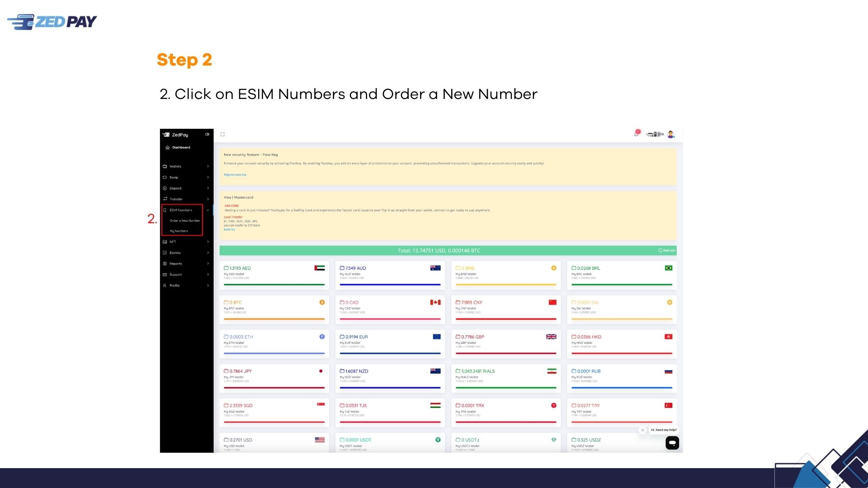868x488 pixels.
Task: Click the Tajikistan flag on TJS wallet
Action: coord(435,405)
